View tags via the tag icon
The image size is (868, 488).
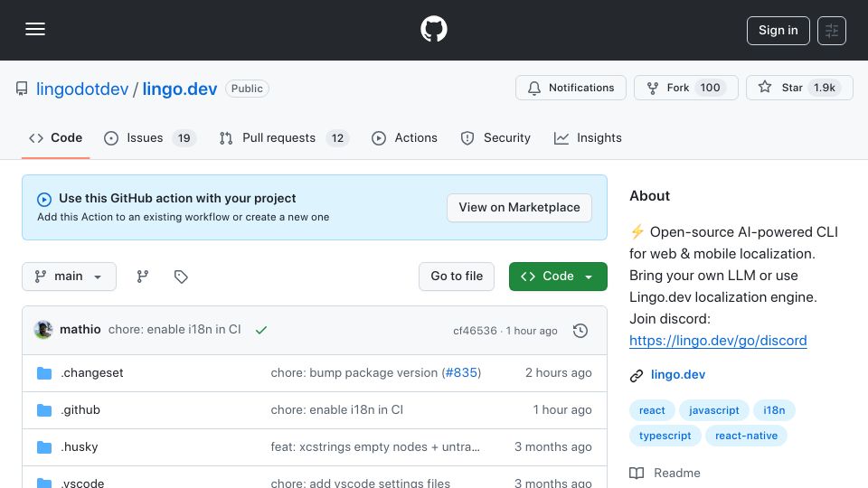[x=181, y=277]
